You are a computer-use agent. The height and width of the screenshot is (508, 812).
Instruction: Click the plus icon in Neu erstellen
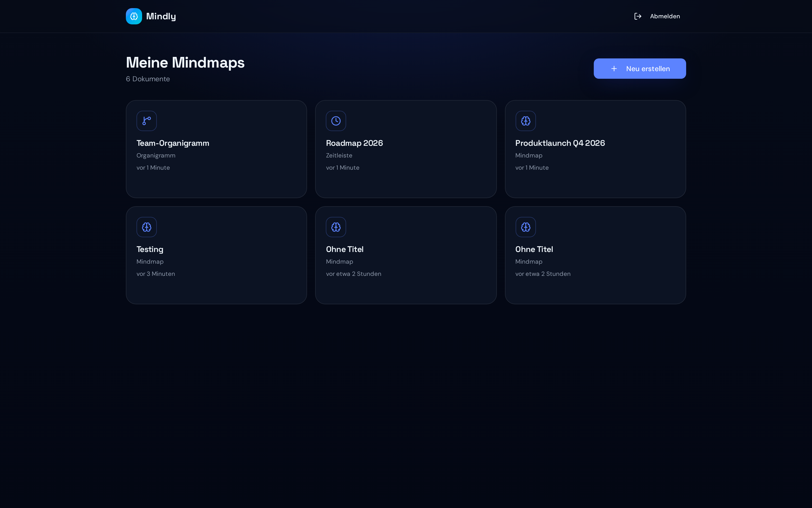pyautogui.click(x=614, y=69)
